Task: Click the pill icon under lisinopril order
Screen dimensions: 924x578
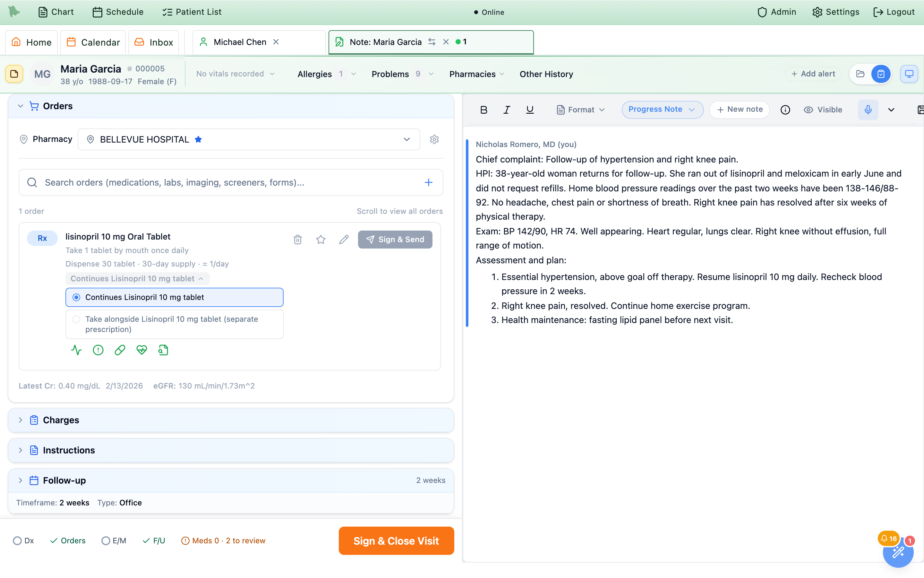Action: pos(120,350)
